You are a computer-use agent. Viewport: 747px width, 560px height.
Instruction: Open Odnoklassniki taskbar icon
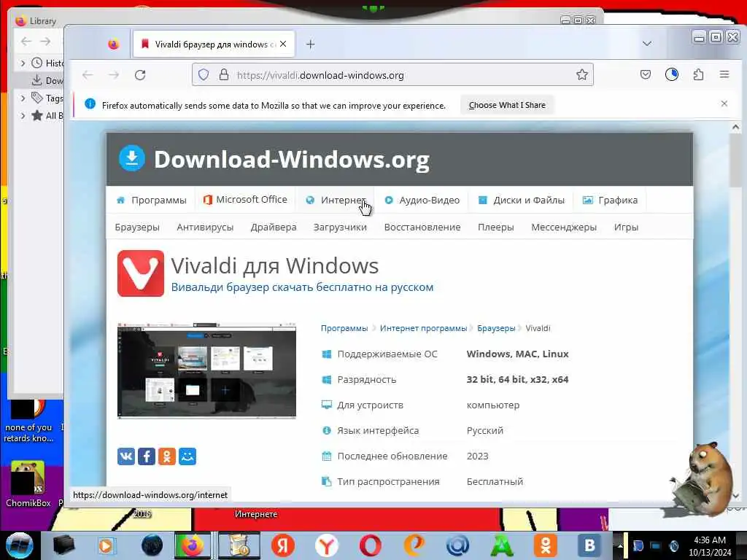coord(546,545)
